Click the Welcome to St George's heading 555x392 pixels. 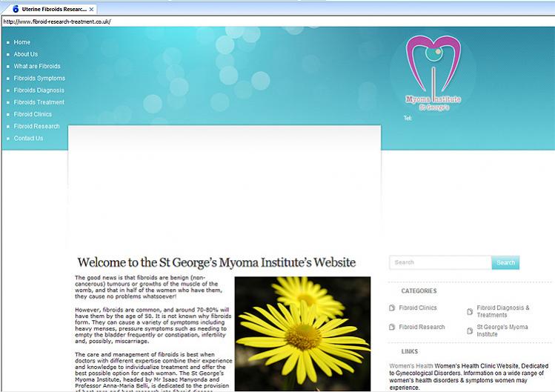click(x=216, y=262)
